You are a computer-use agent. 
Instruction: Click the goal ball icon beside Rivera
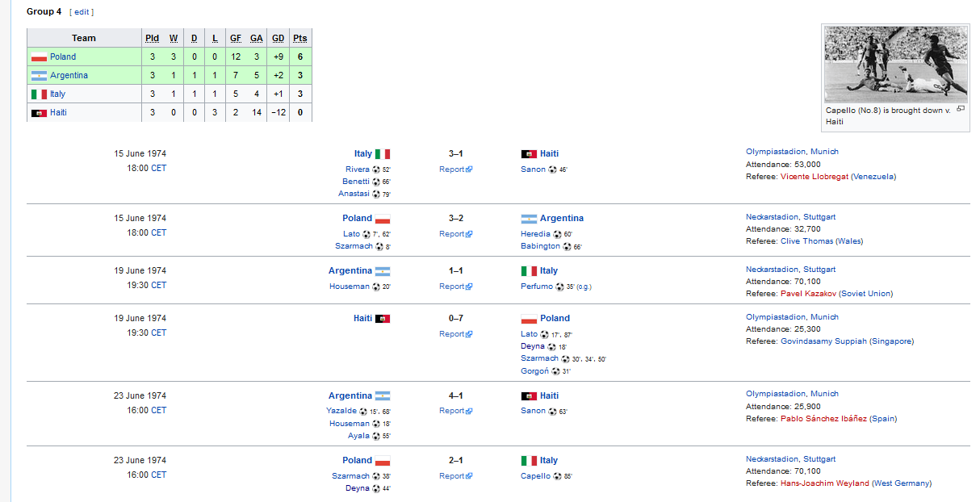pyautogui.click(x=376, y=169)
